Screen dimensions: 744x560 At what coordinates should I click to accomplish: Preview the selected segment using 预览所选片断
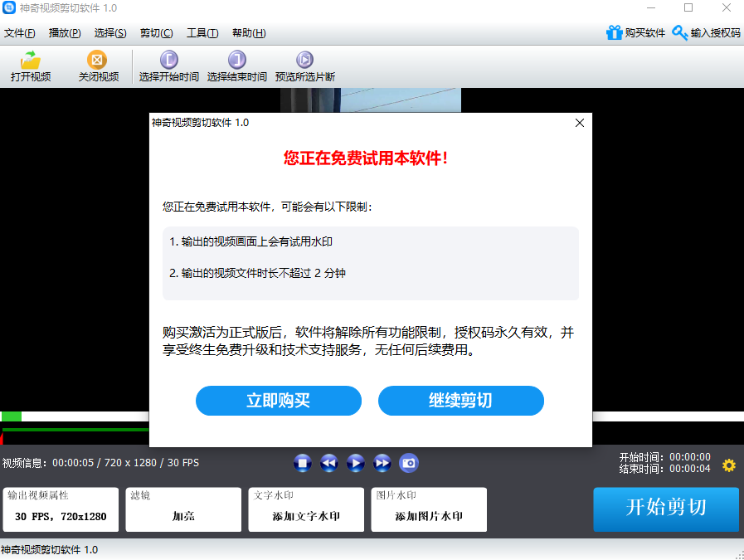[x=304, y=66]
